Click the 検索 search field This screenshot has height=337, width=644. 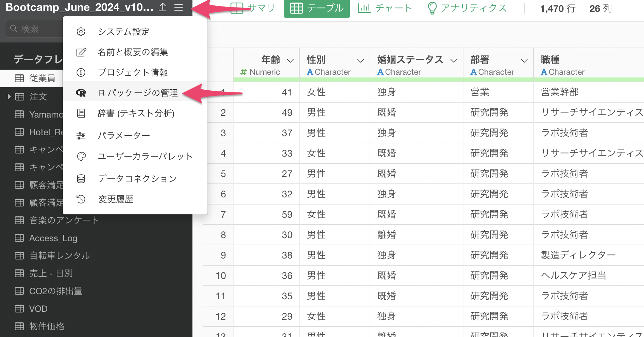click(x=34, y=29)
